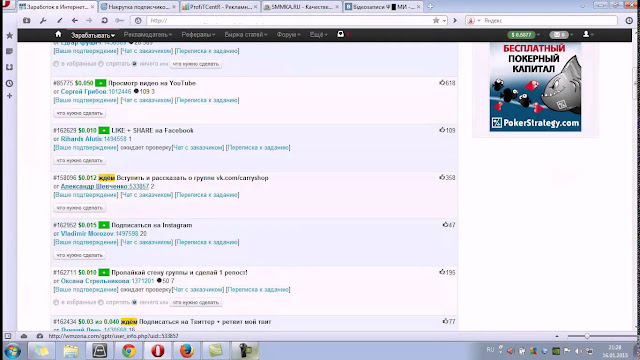Click the thumbs-up rating 618 on YouTube task
Screen dimensions: 640x360
(447, 83)
